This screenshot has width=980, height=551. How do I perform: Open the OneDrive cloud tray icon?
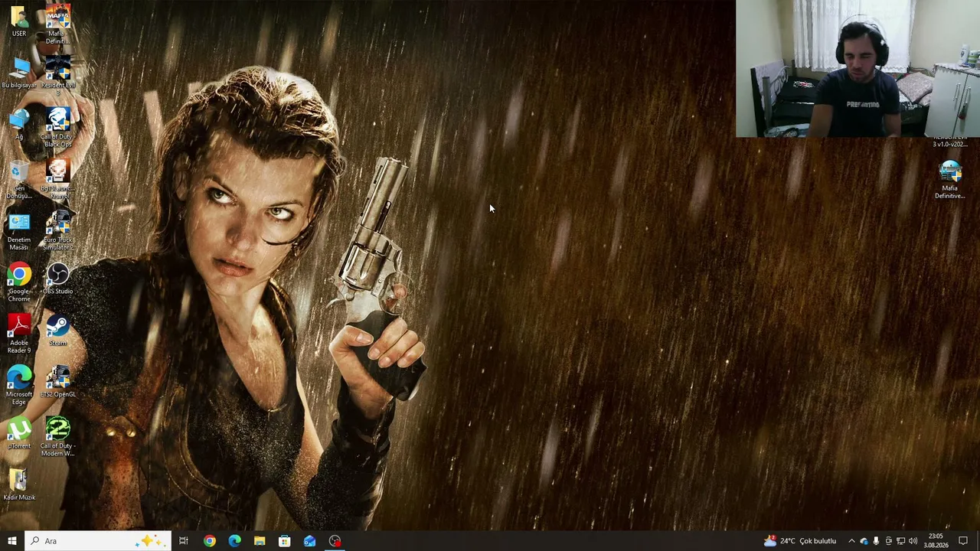click(x=864, y=541)
